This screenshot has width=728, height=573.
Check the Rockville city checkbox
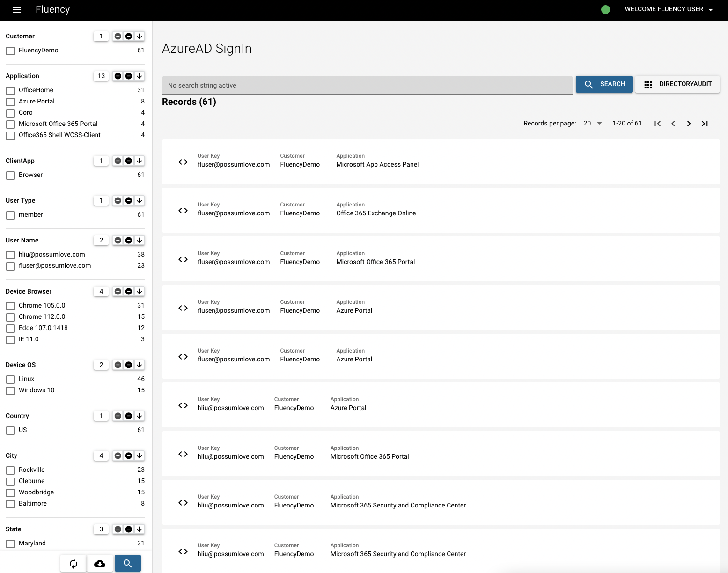(x=10, y=470)
